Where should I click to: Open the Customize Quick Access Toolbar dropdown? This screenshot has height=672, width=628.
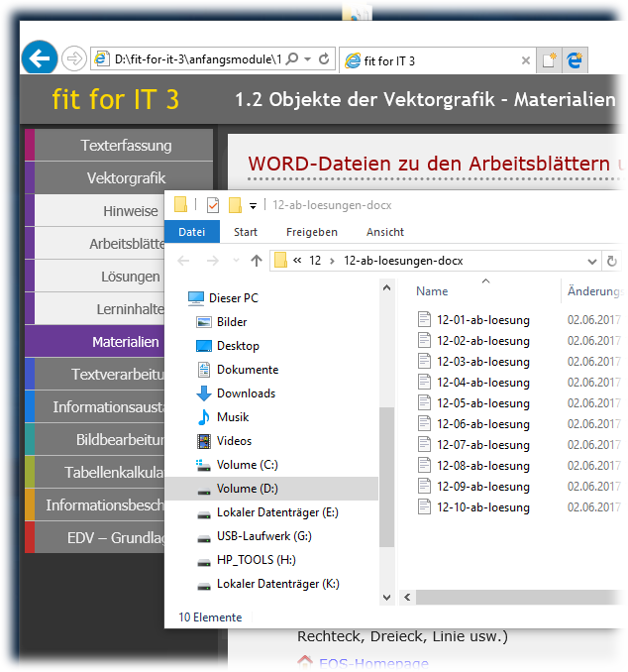coord(254,205)
